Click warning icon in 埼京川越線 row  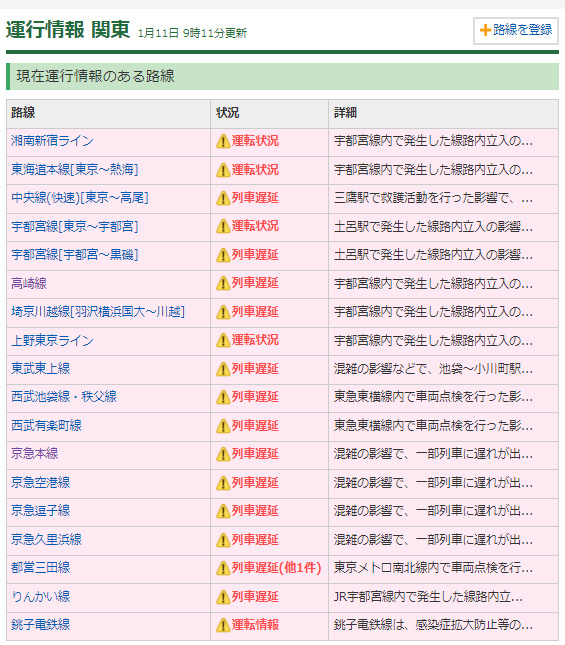tap(223, 312)
